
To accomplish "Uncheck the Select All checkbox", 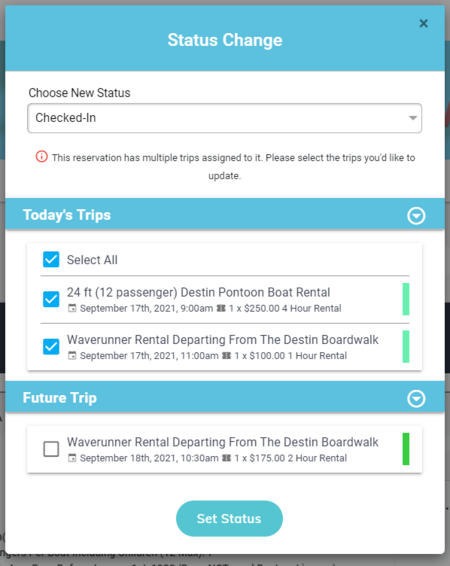I will coord(51,260).
